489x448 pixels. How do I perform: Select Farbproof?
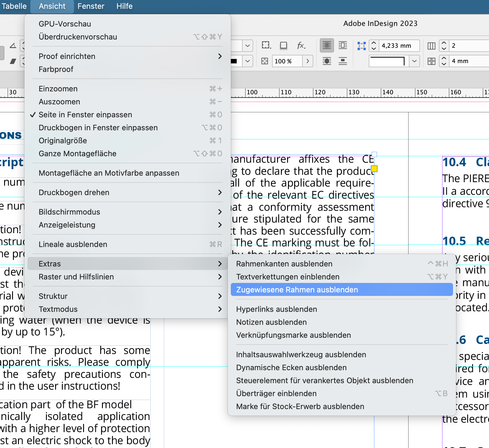point(127,69)
